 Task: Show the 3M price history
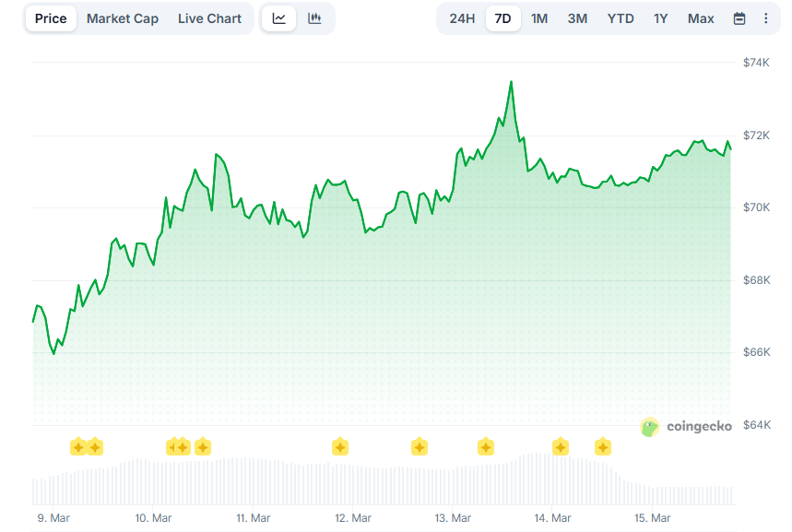[x=577, y=18]
